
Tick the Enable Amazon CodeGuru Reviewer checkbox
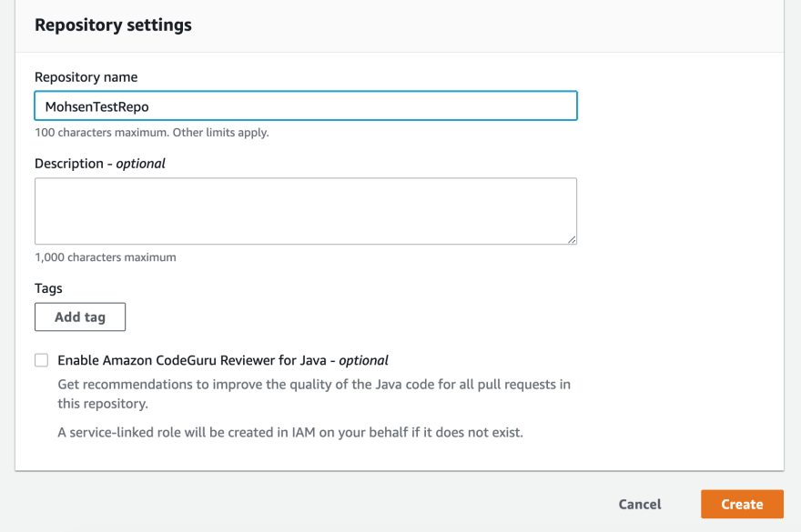coord(41,360)
